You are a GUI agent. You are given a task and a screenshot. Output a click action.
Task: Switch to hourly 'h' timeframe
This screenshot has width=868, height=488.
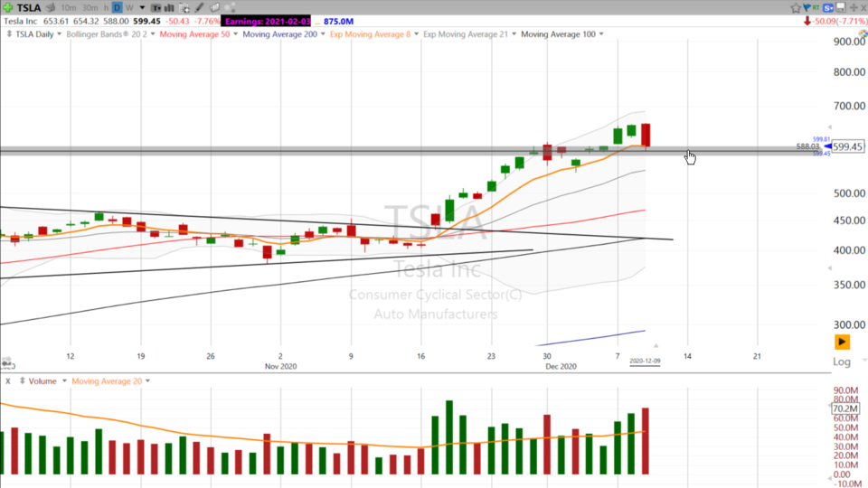coord(106,8)
